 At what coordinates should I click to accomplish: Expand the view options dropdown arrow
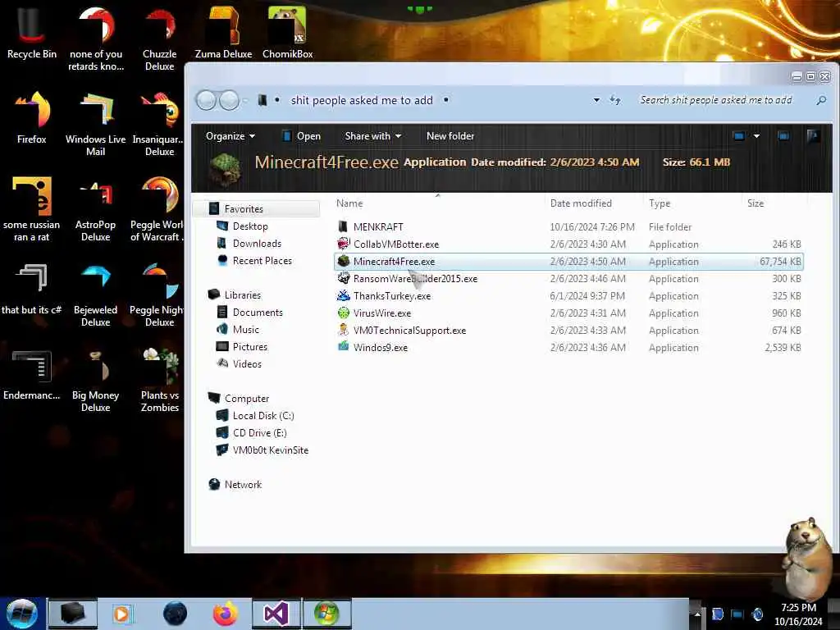(x=756, y=136)
